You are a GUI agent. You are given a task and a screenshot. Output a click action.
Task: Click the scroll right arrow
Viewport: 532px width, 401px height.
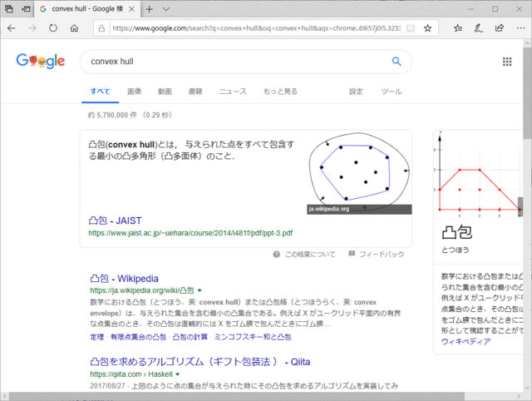(x=519, y=396)
